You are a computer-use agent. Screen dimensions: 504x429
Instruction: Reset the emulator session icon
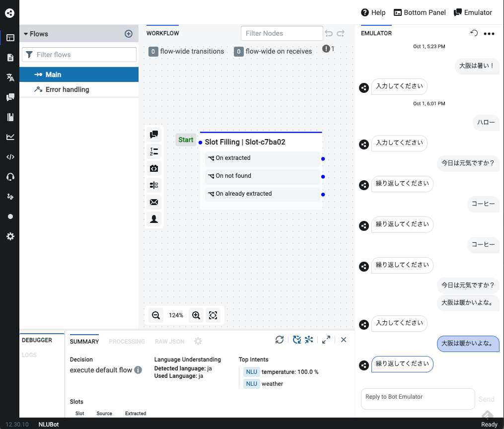474,33
